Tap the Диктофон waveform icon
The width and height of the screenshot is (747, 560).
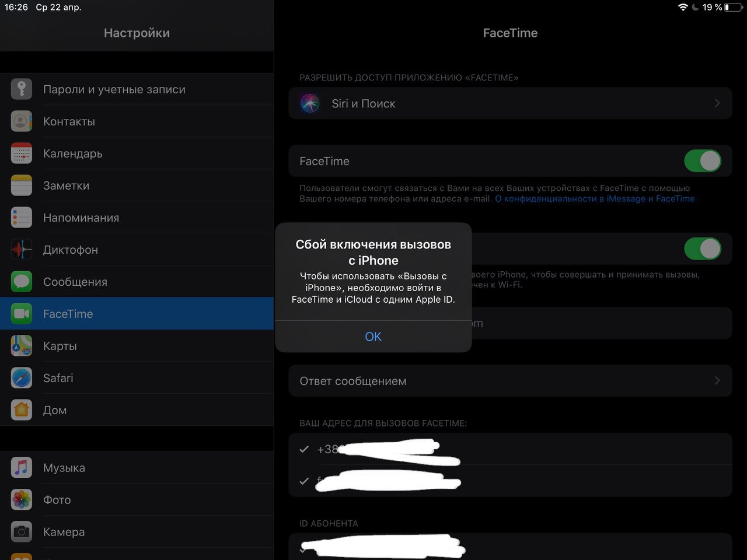coord(22,250)
